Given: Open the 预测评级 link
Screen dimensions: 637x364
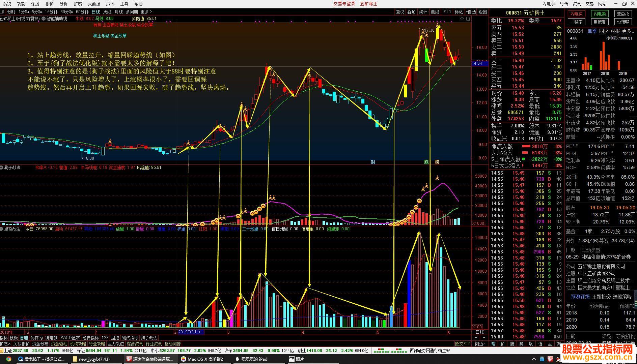Looking at the screenshot, I should [580, 297].
